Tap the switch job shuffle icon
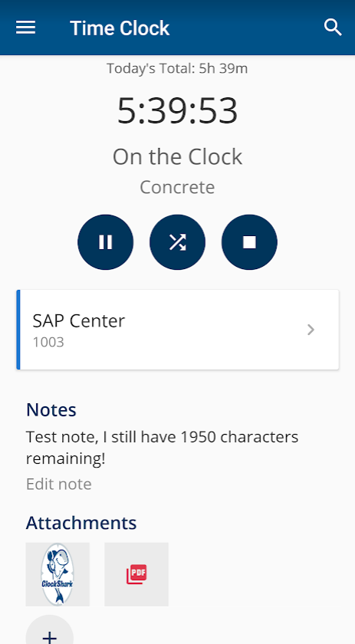The image size is (355, 644). (x=178, y=242)
